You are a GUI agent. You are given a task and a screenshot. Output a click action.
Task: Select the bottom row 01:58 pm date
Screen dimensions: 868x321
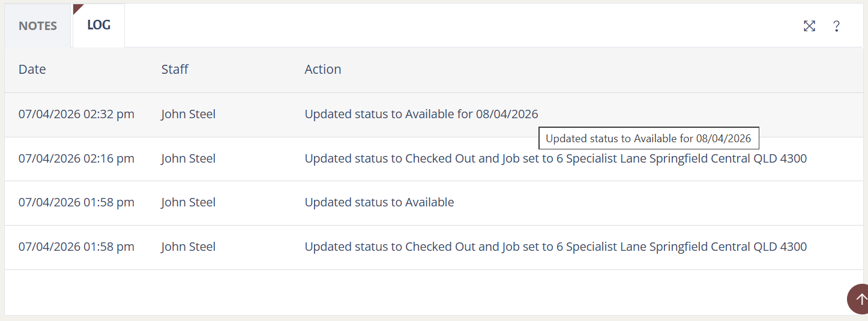coord(76,247)
